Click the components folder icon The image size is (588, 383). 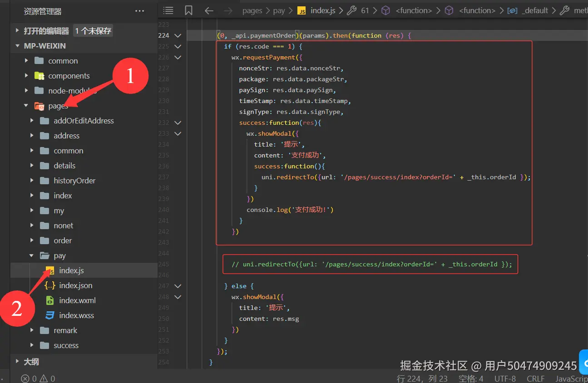pyautogui.click(x=40, y=76)
